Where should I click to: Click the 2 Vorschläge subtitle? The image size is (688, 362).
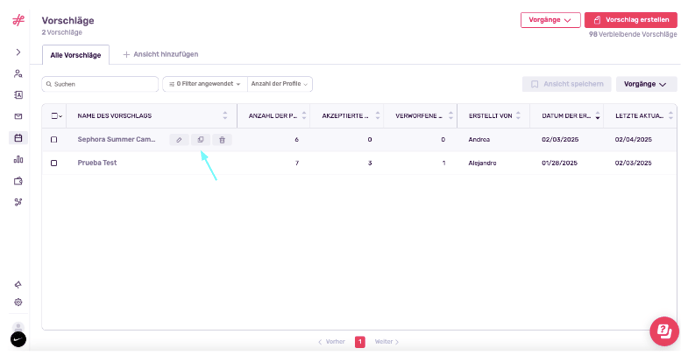tap(62, 32)
